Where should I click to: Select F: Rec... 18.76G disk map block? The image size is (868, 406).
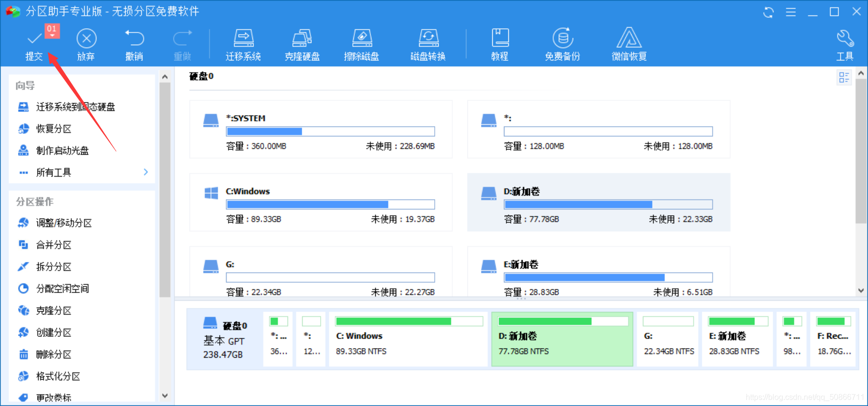coord(834,339)
